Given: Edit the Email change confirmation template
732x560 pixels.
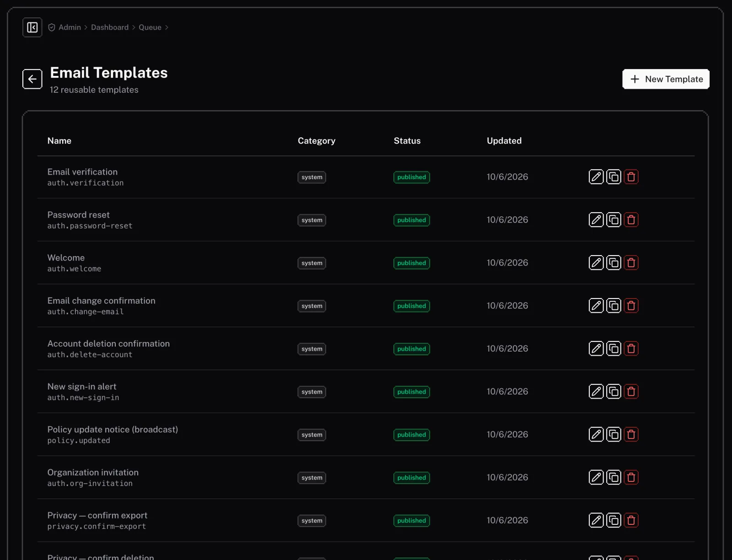Looking at the screenshot, I should coord(596,306).
